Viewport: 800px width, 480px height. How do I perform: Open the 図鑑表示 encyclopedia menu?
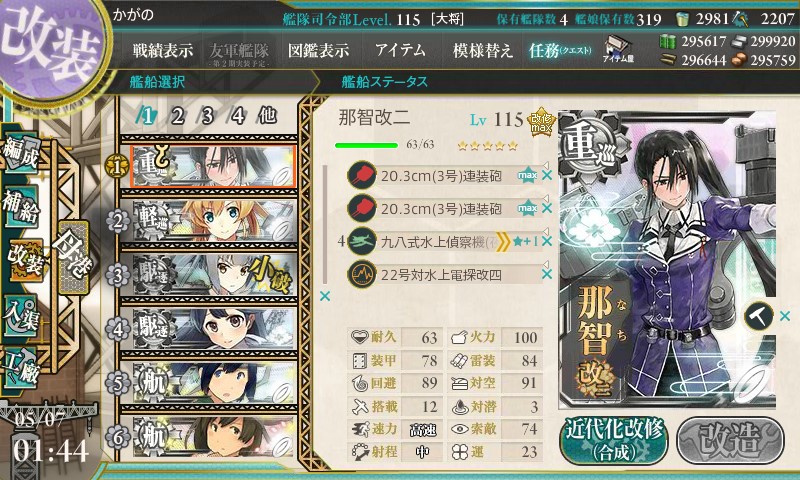tap(318, 50)
